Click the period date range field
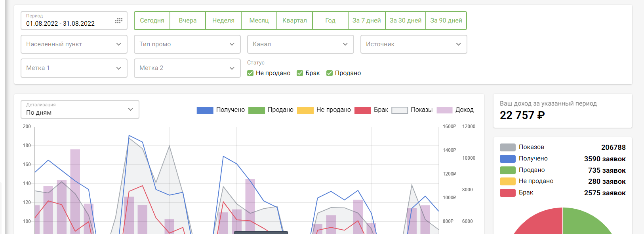644x234 pixels. [x=74, y=21]
